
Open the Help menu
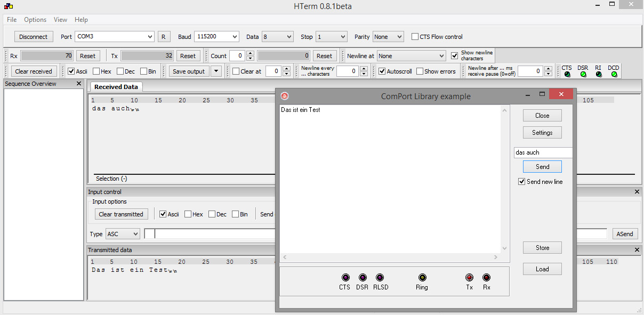tap(81, 20)
